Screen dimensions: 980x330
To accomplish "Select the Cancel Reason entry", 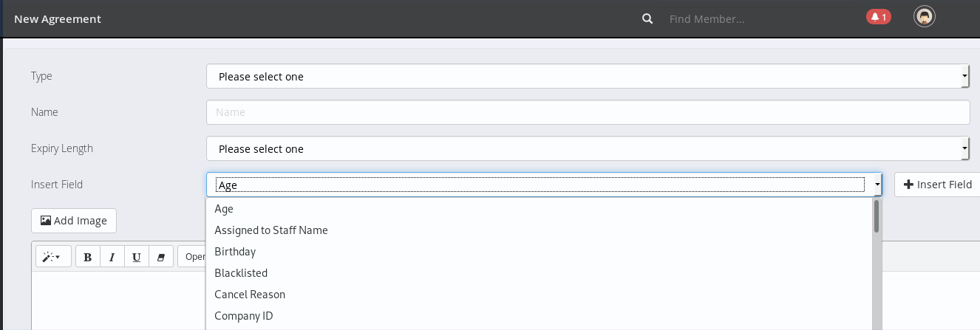I will [x=250, y=295].
